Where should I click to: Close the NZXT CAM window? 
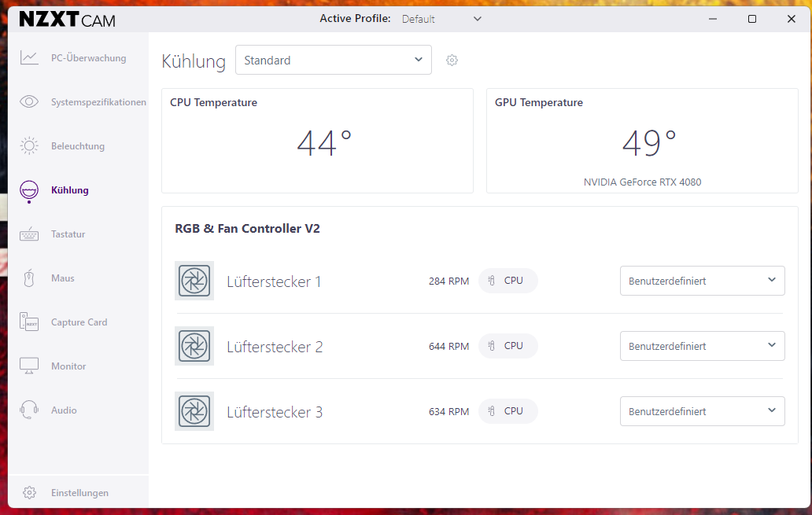pos(792,19)
